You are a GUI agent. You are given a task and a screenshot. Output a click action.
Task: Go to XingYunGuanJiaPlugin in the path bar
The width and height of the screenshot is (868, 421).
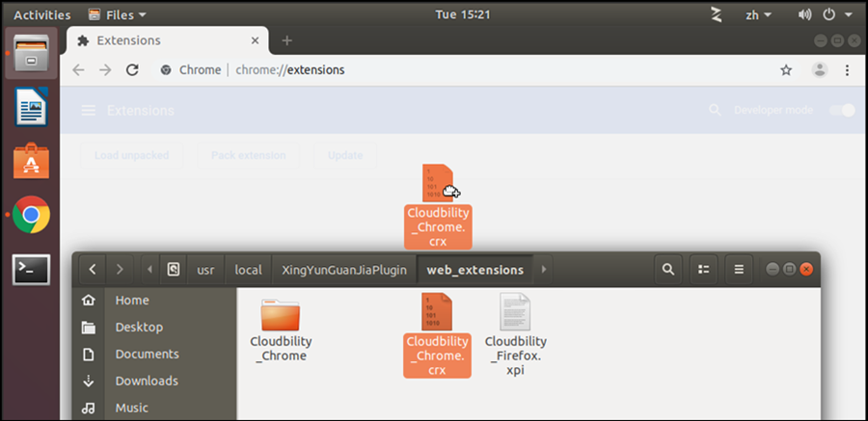point(343,270)
